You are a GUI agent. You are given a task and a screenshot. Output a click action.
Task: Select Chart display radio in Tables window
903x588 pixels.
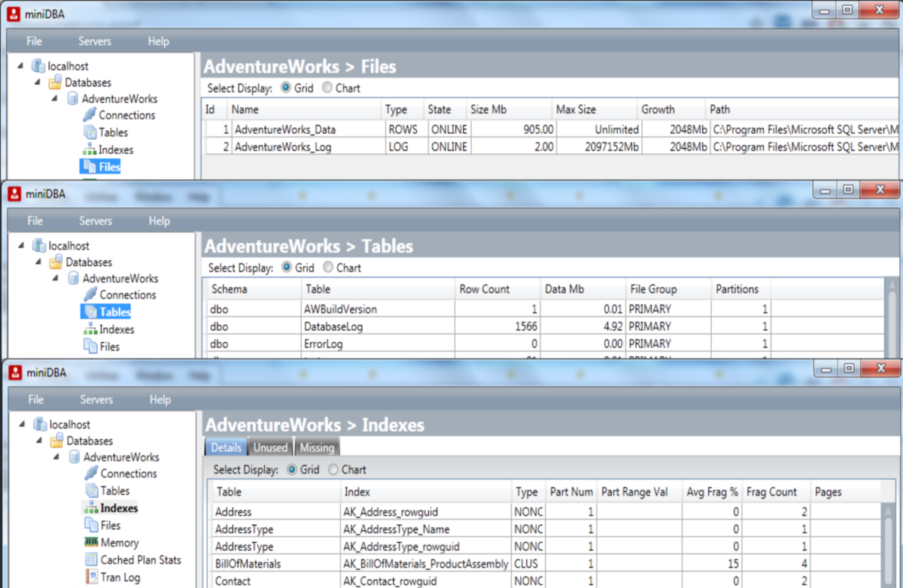tap(328, 268)
